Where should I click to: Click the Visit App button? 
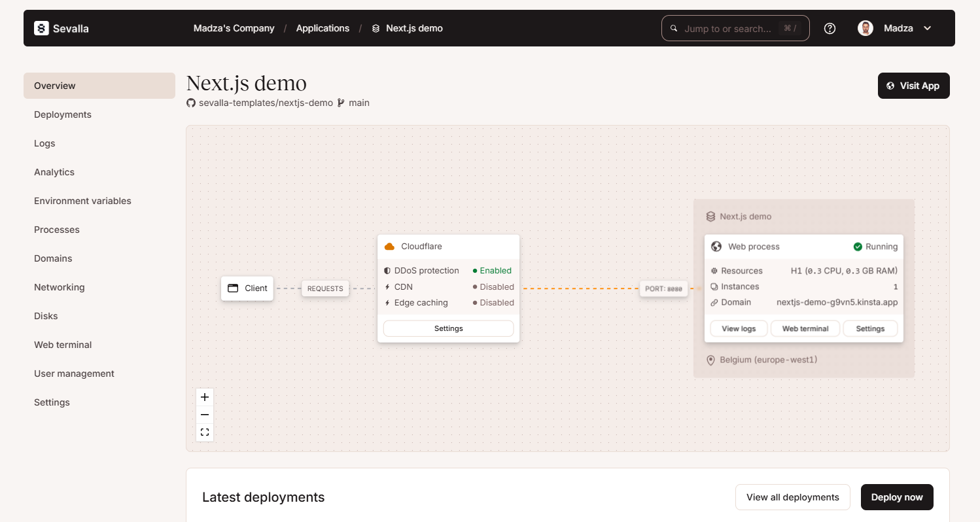point(913,86)
